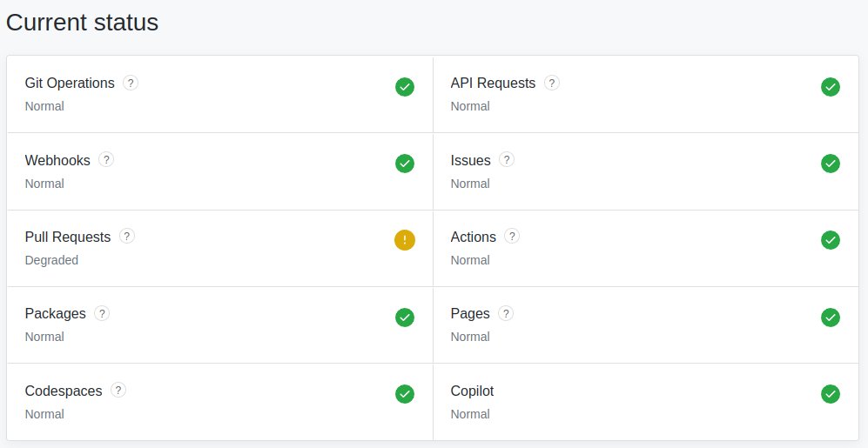Click the Packages question mark icon
This screenshot has height=448, width=868.
(x=102, y=313)
